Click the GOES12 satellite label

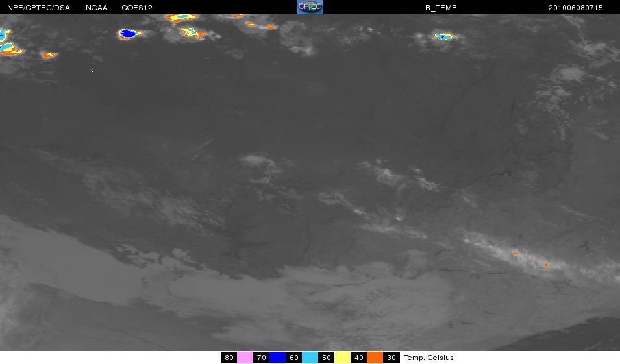137,8
